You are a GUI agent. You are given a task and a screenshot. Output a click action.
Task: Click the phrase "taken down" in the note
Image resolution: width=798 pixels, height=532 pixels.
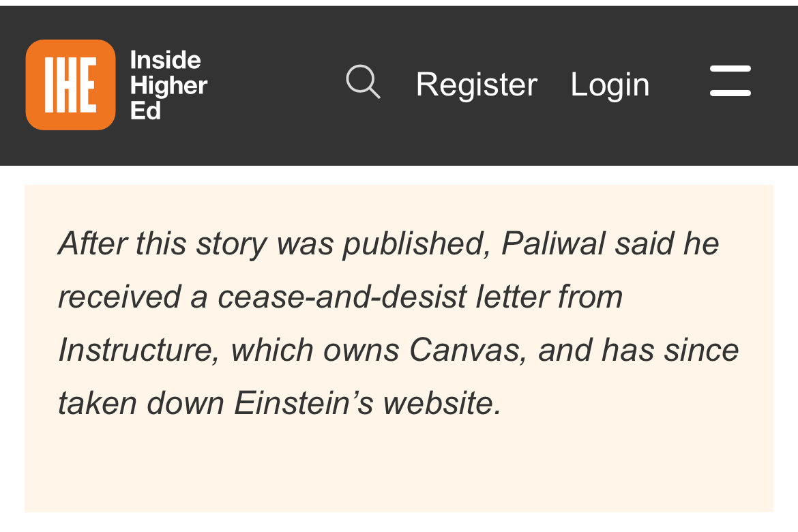coord(141,403)
